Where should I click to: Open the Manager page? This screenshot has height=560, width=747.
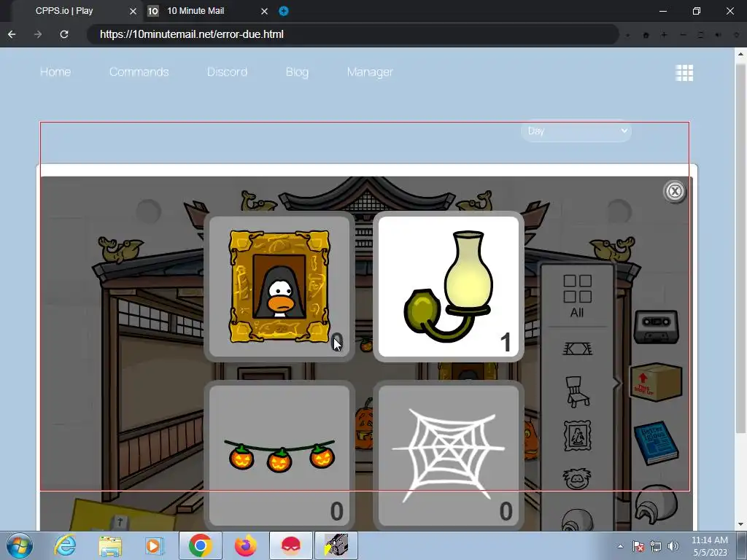pyautogui.click(x=370, y=72)
